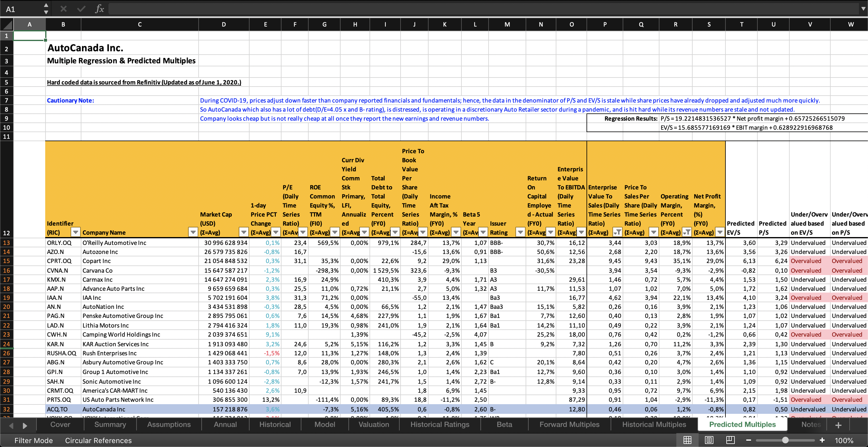The width and height of the screenshot is (868, 447).
Task: Click the Refinitiv hard coded data note
Action: coord(144,82)
